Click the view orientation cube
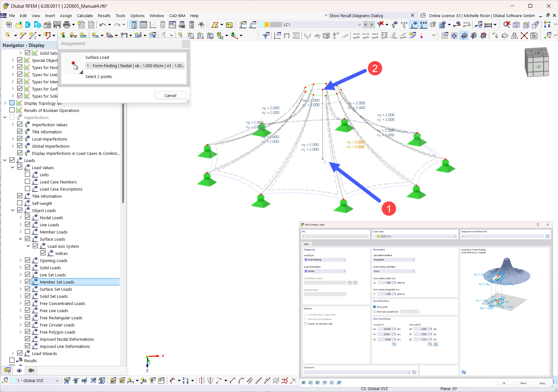The width and height of the screenshot is (558, 392). tap(537, 62)
